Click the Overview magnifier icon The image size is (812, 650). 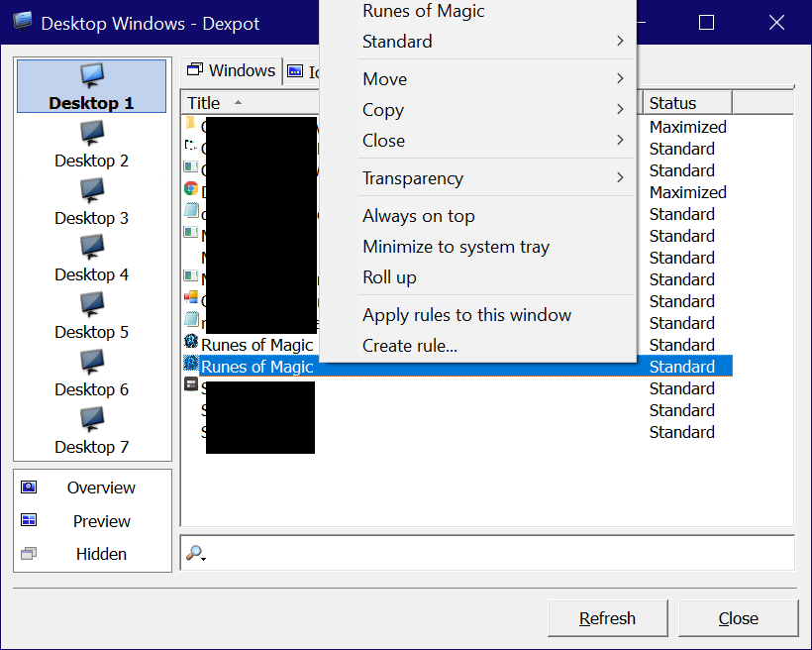(28, 487)
